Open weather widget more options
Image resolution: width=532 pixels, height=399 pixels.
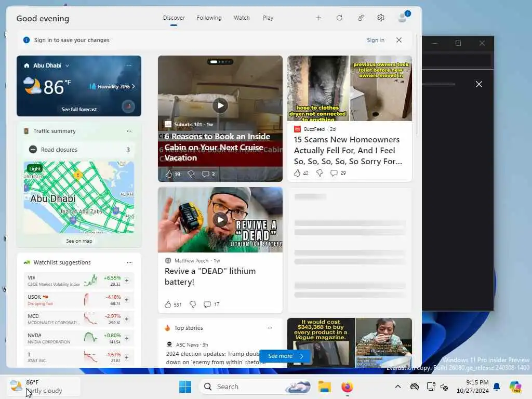129,65
